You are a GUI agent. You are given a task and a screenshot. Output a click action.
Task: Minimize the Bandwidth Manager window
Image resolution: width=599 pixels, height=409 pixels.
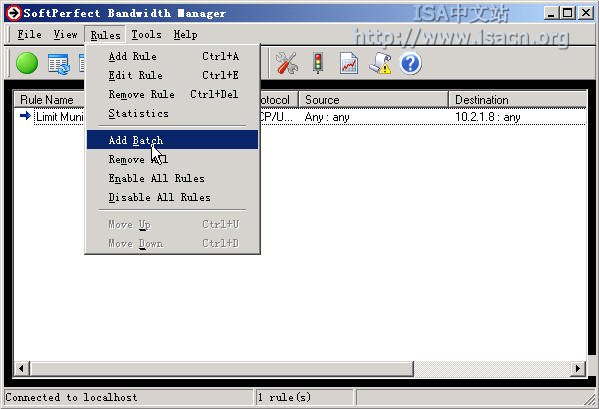(550, 13)
